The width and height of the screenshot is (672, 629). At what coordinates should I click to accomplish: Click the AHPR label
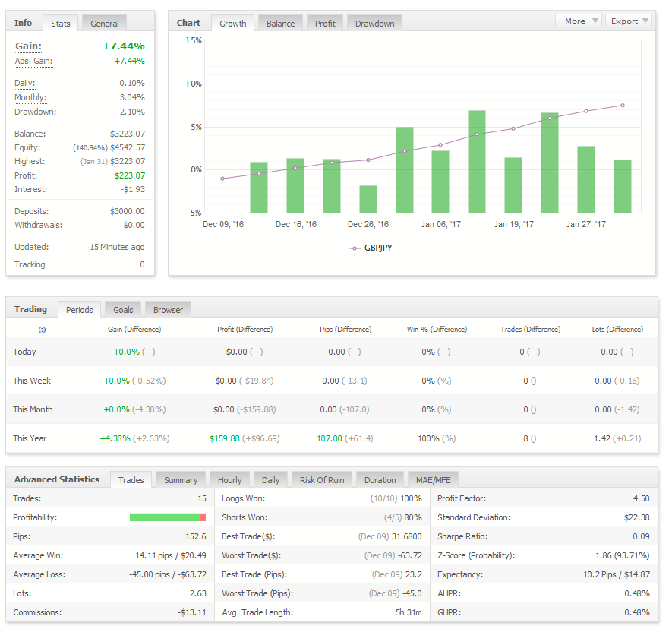point(450,593)
